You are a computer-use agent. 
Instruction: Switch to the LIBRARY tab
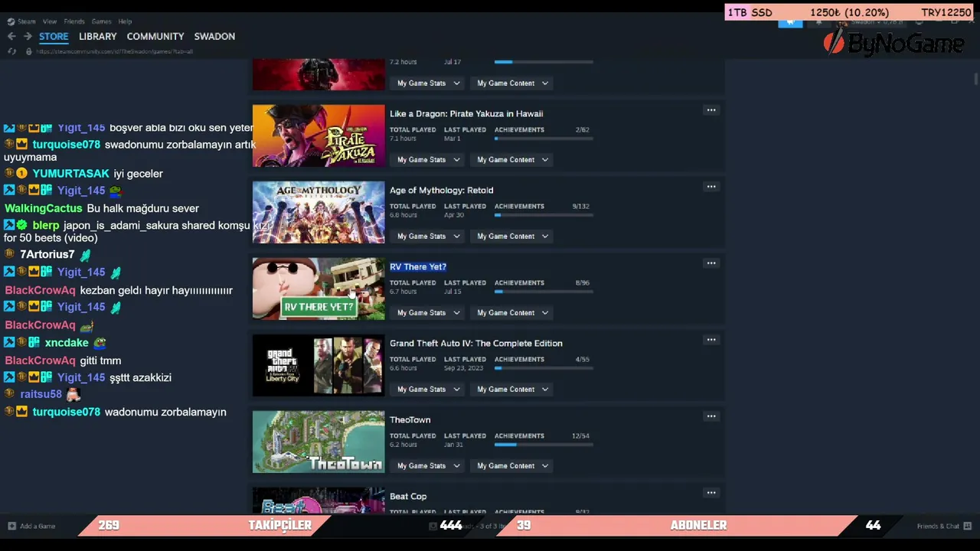pos(98,37)
